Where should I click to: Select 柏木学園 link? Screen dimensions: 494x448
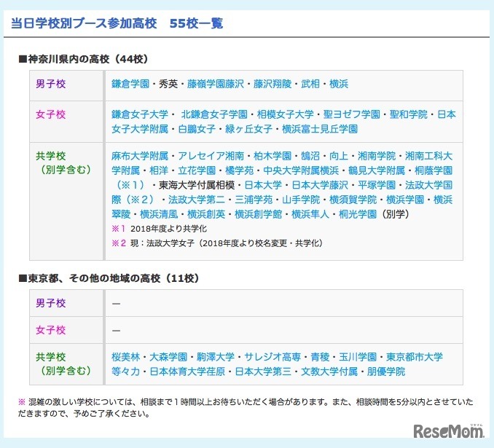273,156
